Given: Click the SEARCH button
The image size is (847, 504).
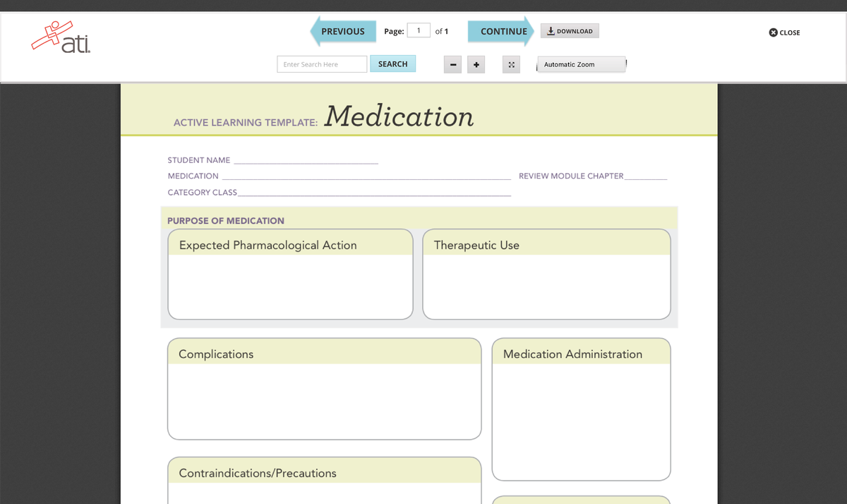Looking at the screenshot, I should (392, 64).
